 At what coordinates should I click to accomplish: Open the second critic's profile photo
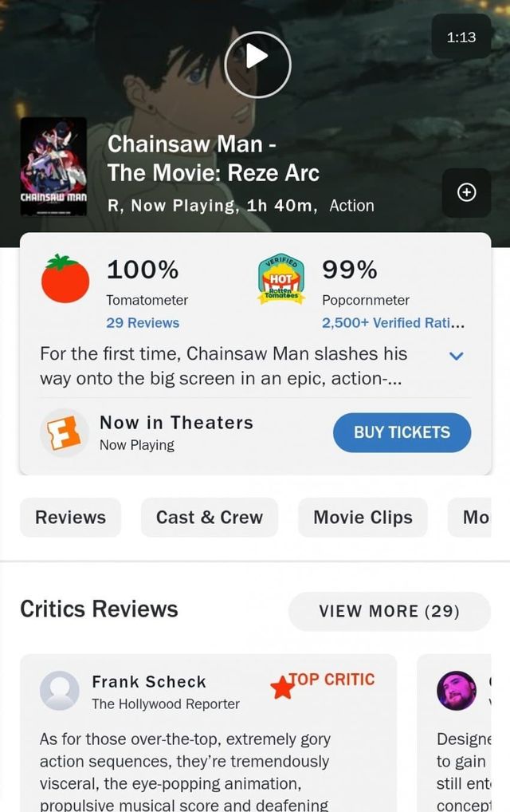click(457, 691)
